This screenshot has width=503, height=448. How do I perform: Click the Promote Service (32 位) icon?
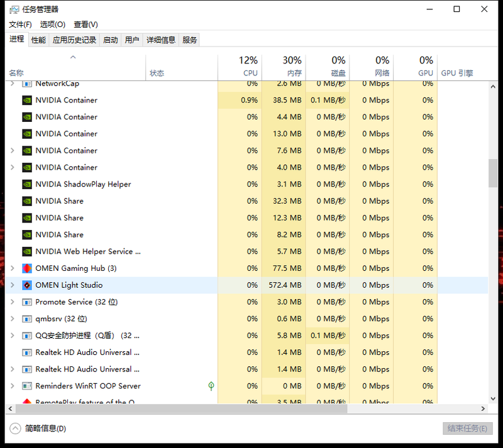point(27,302)
